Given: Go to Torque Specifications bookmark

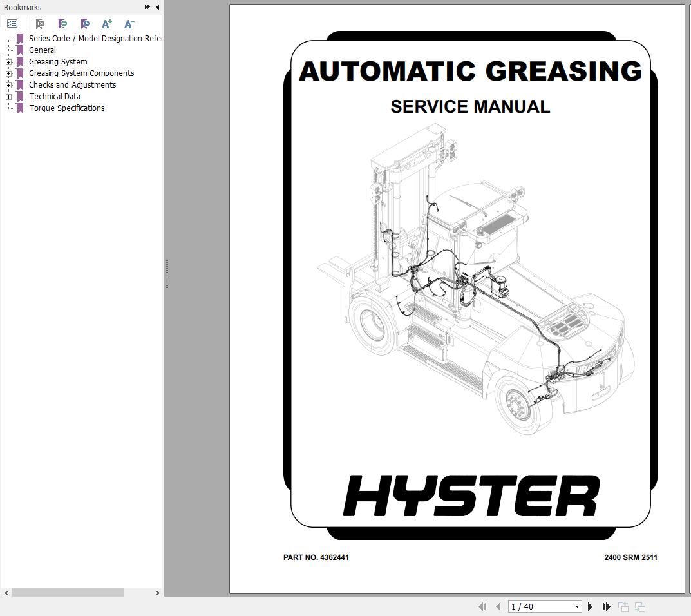Looking at the screenshot, I should (x=67, y=108).
